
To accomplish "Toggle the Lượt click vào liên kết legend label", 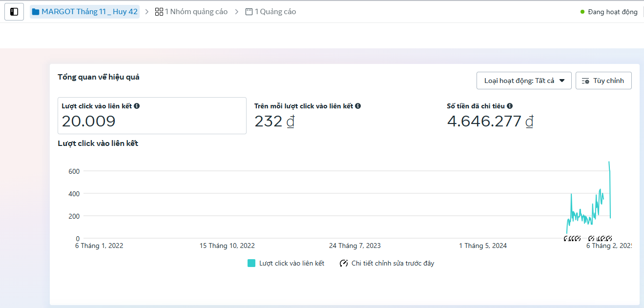I will tap(291, 263).
